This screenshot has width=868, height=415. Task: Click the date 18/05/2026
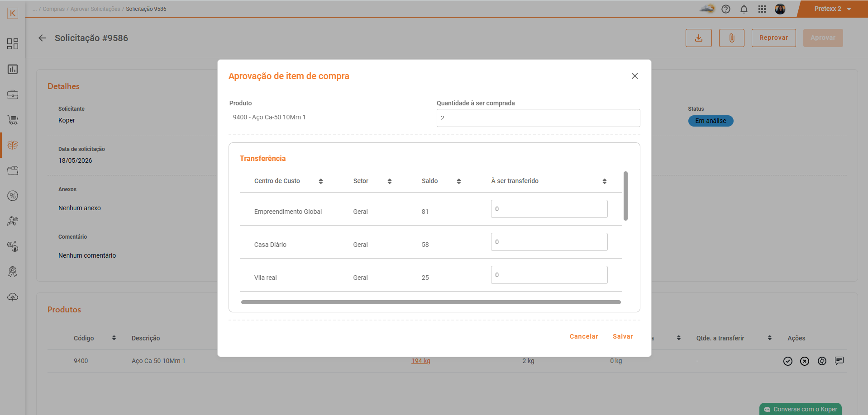coord(75,160)
